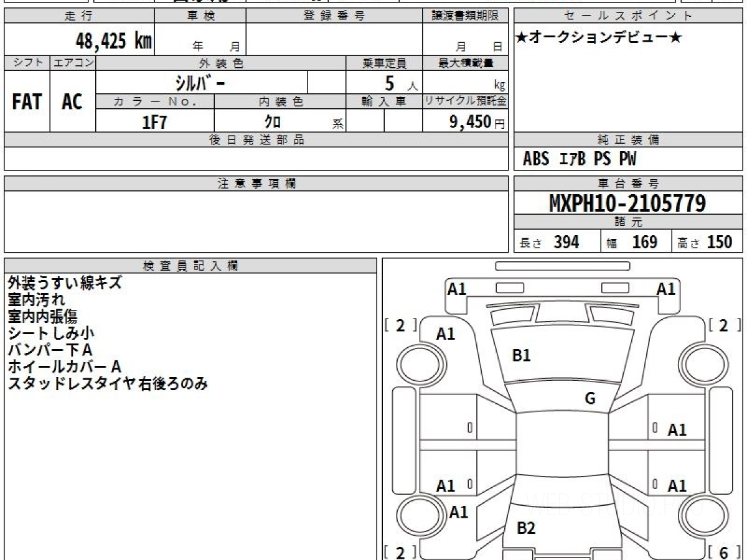This screenshot has width=747, height=560.
Task: Click the 外装色 header
Action: point(221,63)
